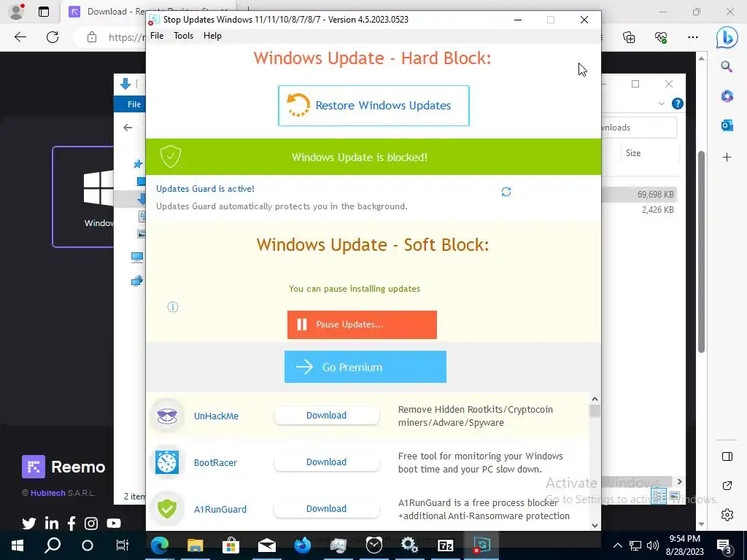Open the Windows Start menu
Viewport: 747px width, 560px height.
click(18, 545)
